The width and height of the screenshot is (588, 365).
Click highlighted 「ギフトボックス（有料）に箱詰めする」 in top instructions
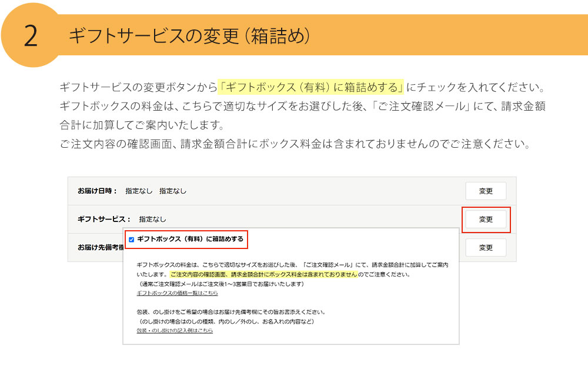pyautogui.click(x=310, y=87)
